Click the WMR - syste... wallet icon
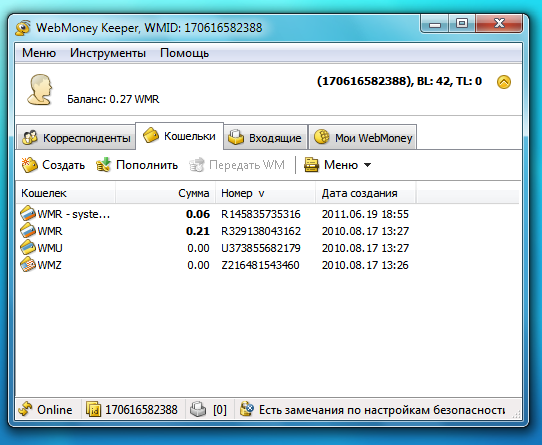This screenshot has height=445, width=542. click(28, 213)
